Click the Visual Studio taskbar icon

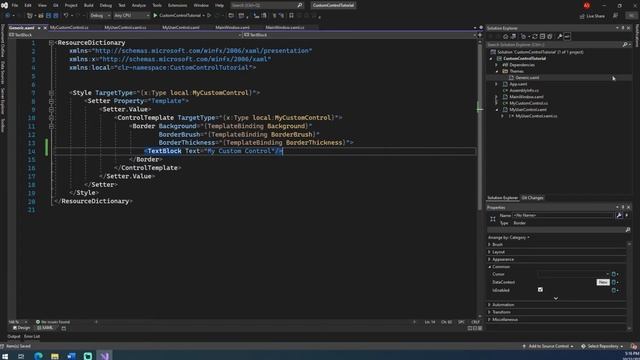click(104, 356)
